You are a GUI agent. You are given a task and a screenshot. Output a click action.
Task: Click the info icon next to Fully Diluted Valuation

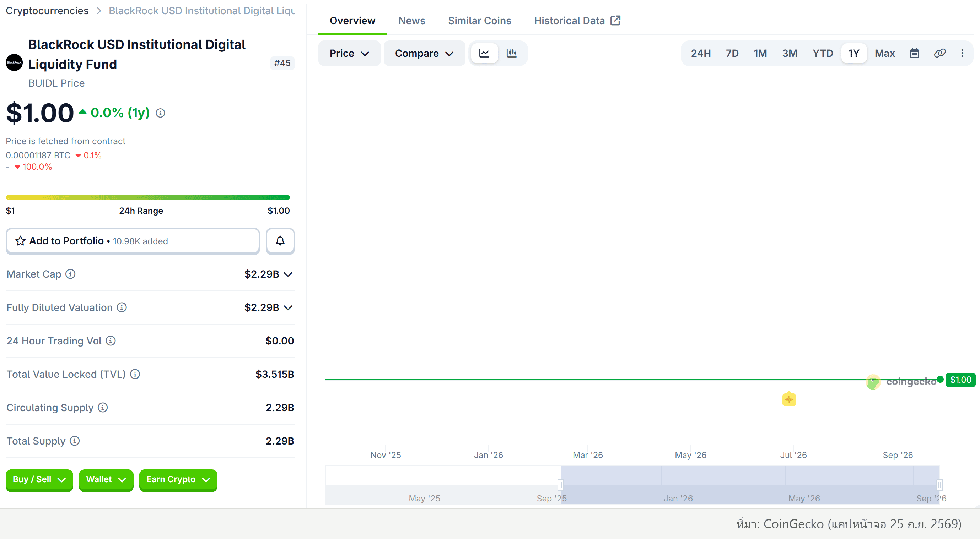[122, 307]
